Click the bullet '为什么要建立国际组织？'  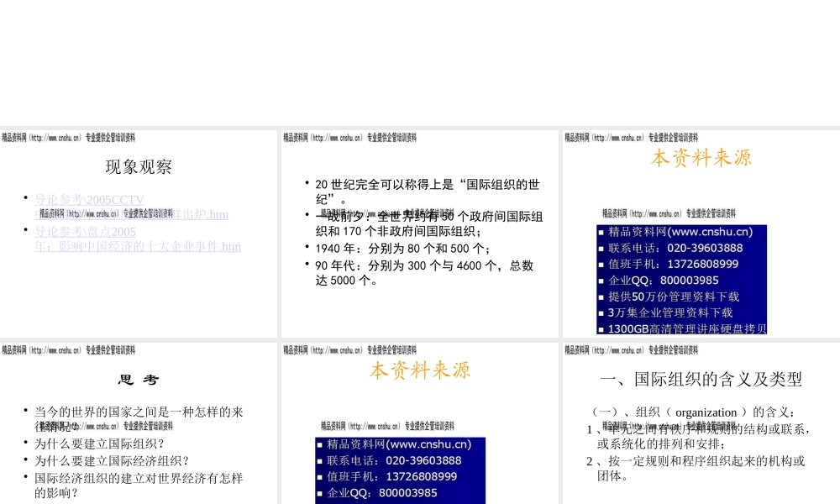click(x=99, y=444)
